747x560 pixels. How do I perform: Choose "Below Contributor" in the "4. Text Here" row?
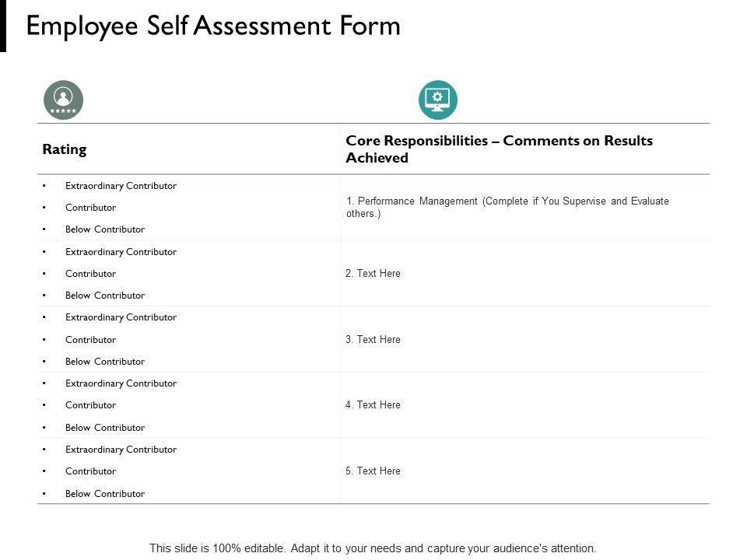pos(105,428)
